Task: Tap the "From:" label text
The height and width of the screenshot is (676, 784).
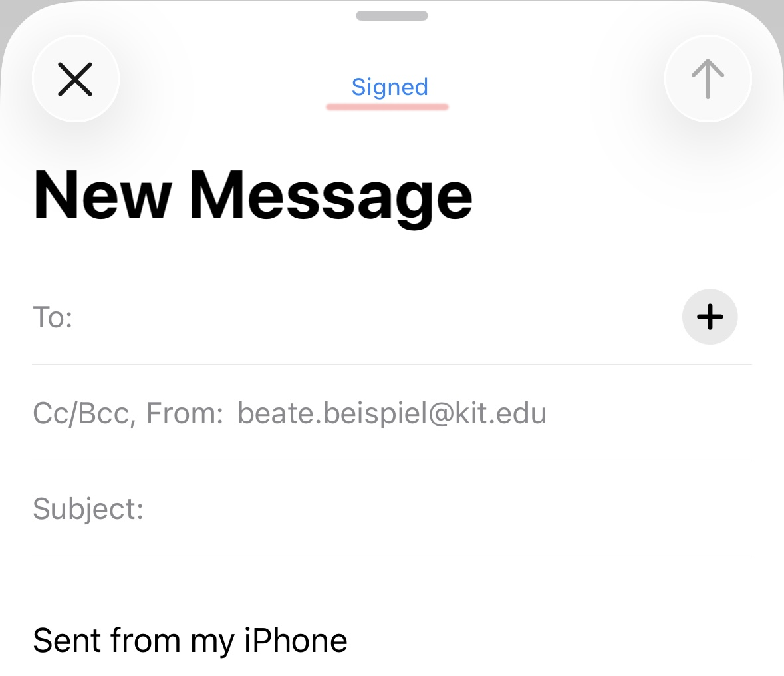Action: (185, 413)
